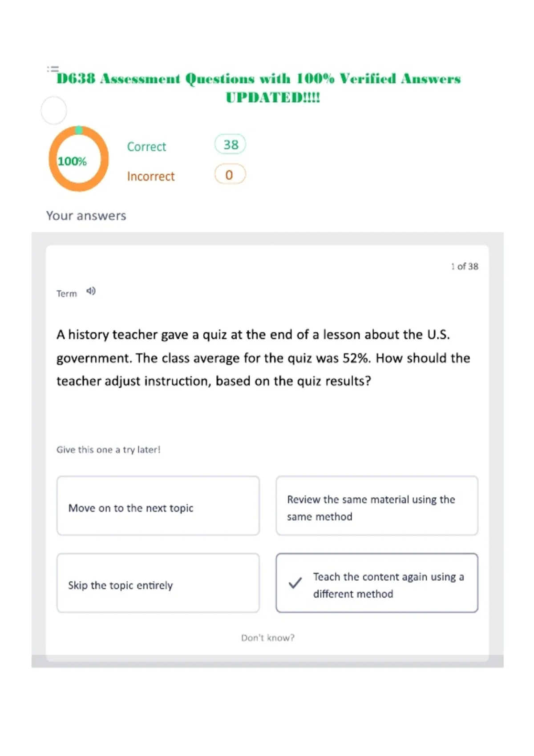
Task: Select answer 'Skip the topic entirely'
Action: pos(158,583)
